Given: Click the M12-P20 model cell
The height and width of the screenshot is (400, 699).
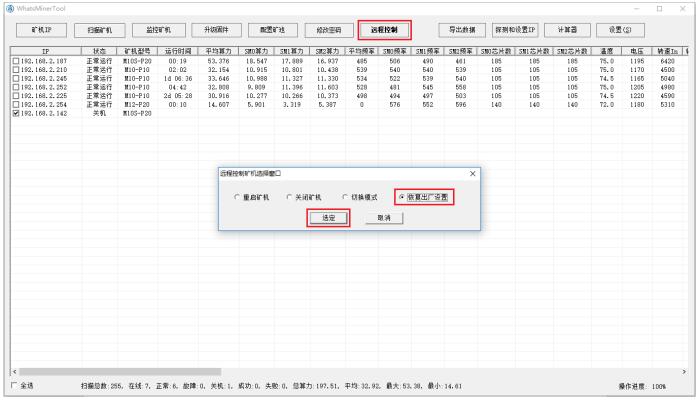Looking at the screenshot, I should [x=137, y=105].
